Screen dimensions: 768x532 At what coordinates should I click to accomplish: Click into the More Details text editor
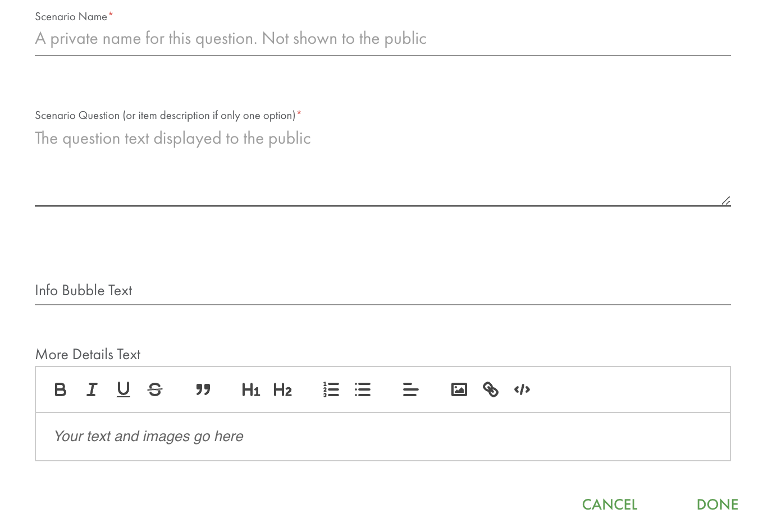[x=383, y=437]
